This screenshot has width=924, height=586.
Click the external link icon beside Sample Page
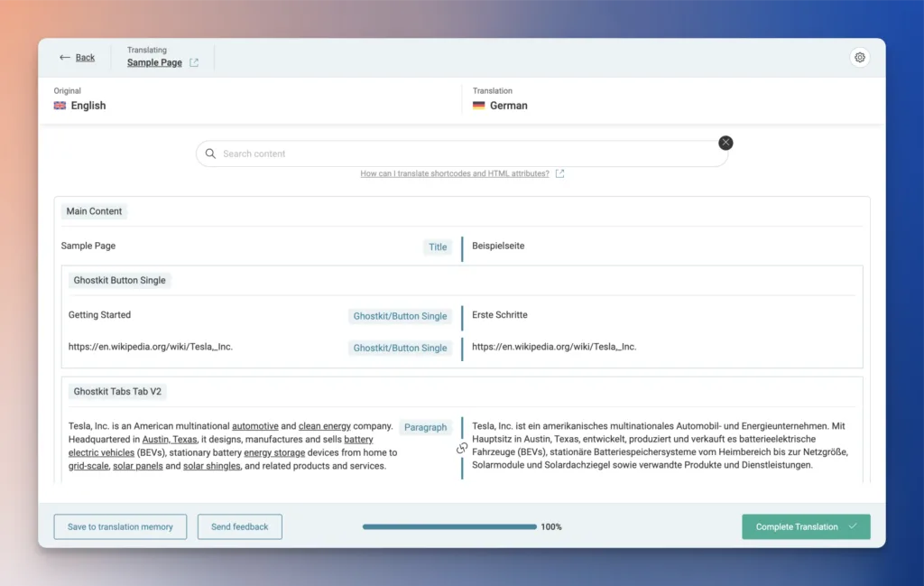pyautogui.click(x=194, y=63)
